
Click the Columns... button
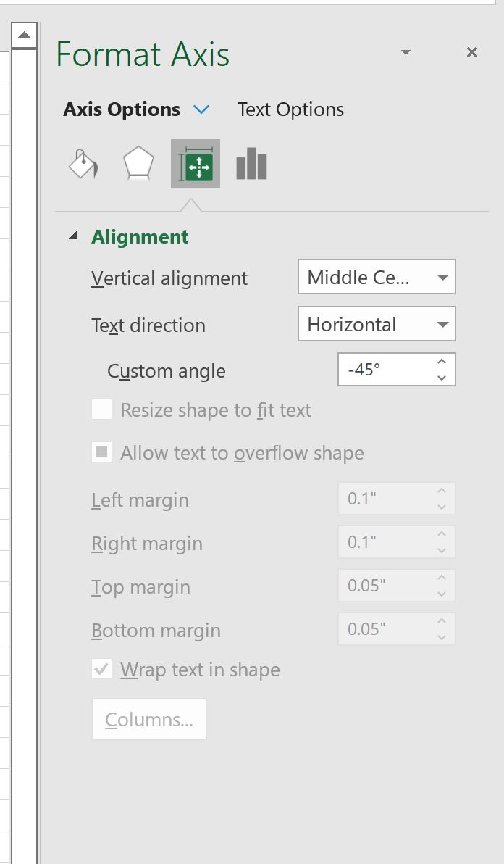[x=148, y=719]
